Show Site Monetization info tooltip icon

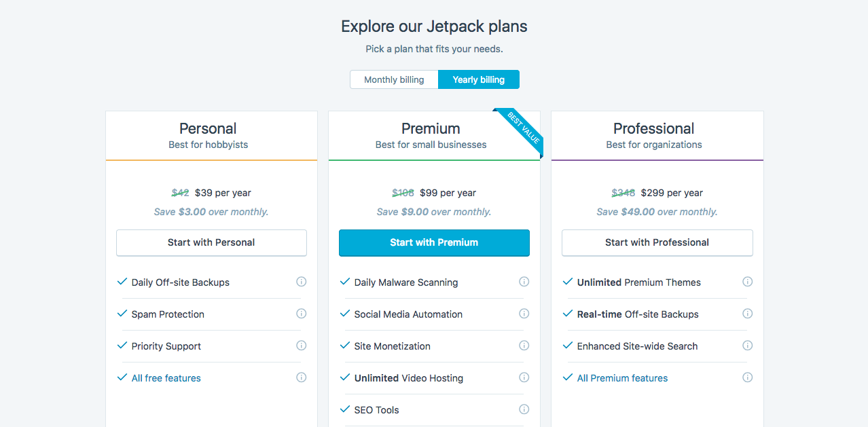click(x=524, y=346)
